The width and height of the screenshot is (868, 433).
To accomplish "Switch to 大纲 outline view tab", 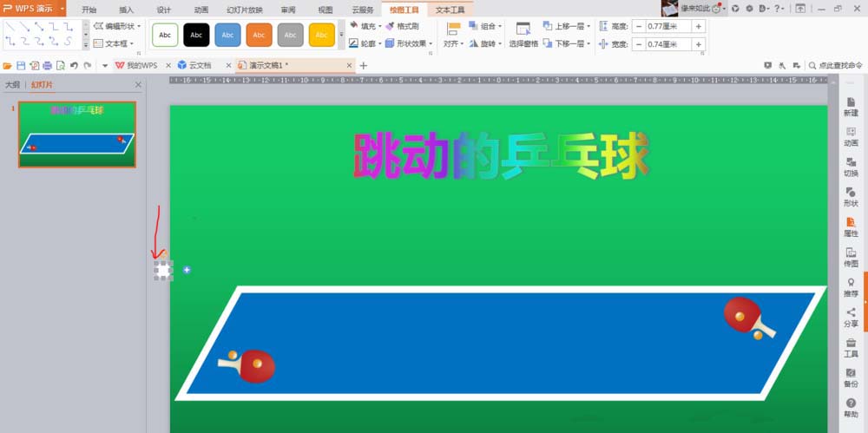I will [12, 85].
